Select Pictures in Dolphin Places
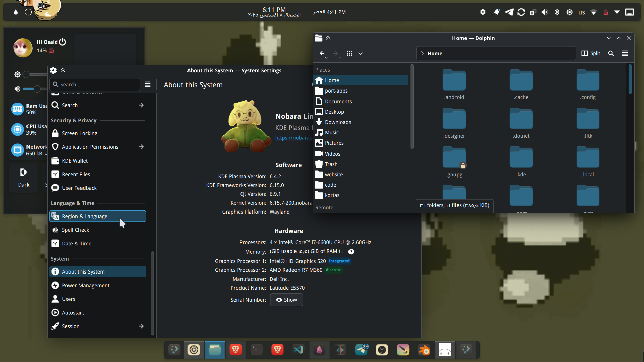Image resolution: width=644 pixels, height=362 pixels. pyautogui.click(x=361, y=143)
